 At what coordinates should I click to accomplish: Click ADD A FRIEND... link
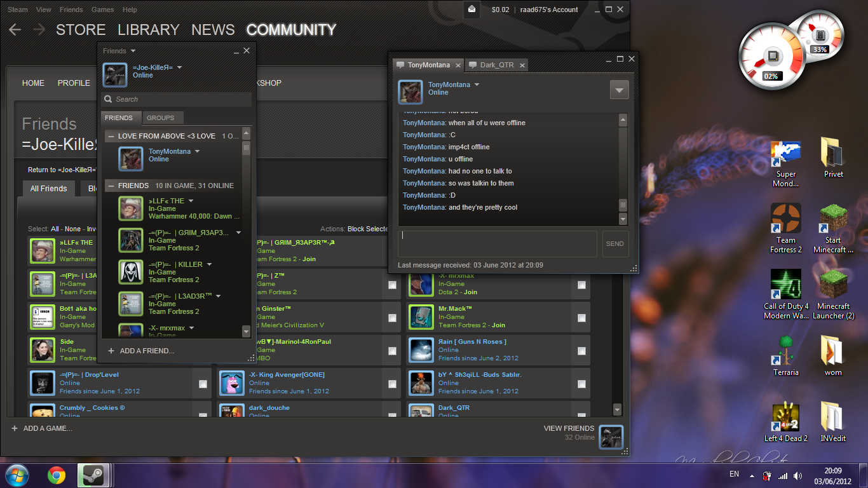click(x=147, y=351)
